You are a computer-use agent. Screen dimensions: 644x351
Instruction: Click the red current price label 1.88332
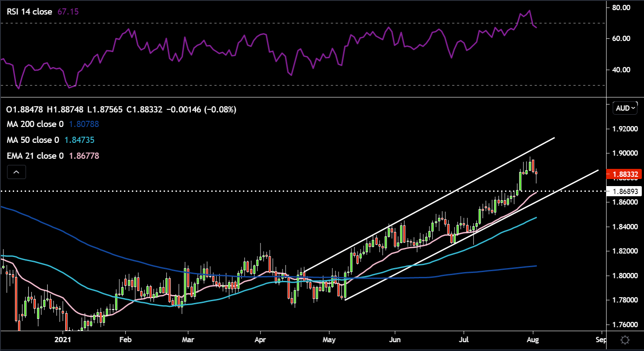tap(624, 174)
